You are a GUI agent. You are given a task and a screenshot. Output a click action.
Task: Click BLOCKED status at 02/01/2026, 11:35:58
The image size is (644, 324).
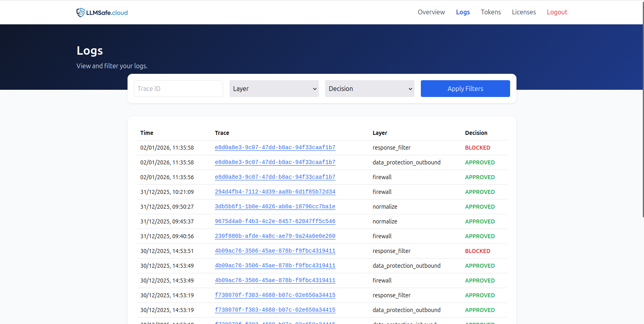tap(477, 148)
